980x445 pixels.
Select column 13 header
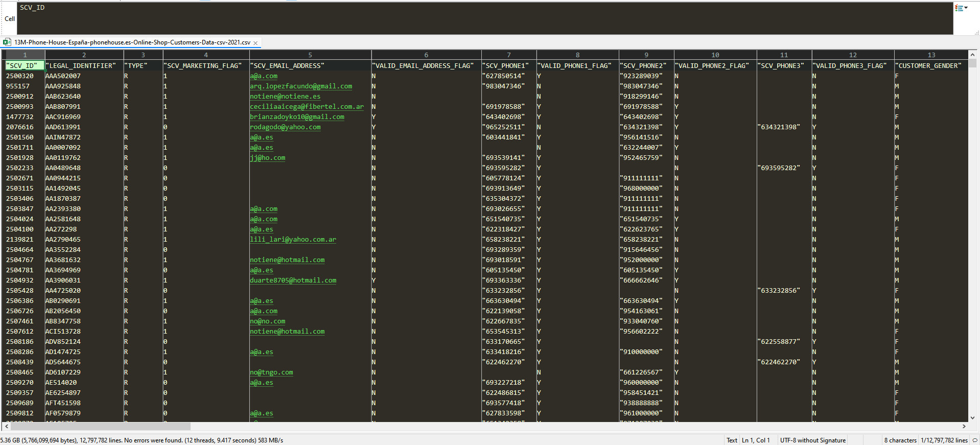pos(931,55)
